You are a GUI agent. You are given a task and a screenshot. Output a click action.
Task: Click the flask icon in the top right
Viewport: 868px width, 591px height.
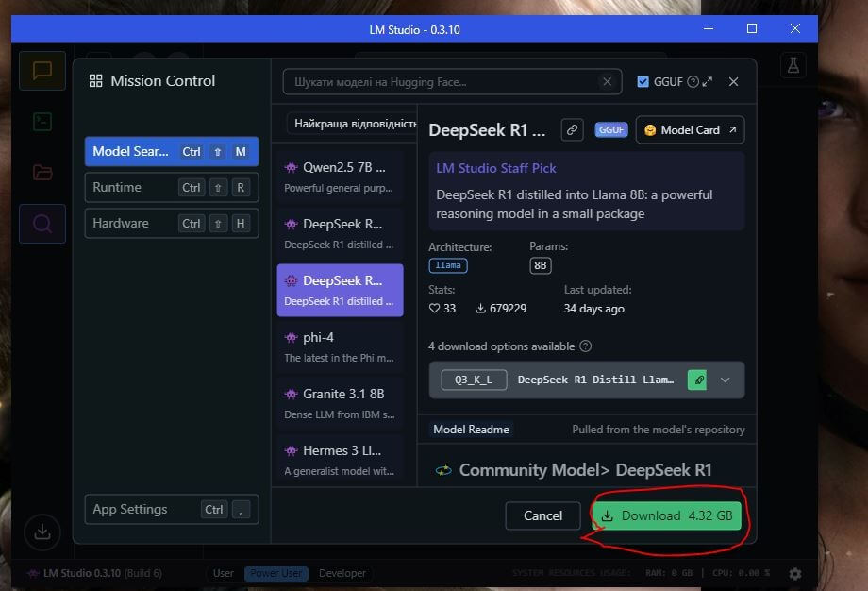pos(793,65)
